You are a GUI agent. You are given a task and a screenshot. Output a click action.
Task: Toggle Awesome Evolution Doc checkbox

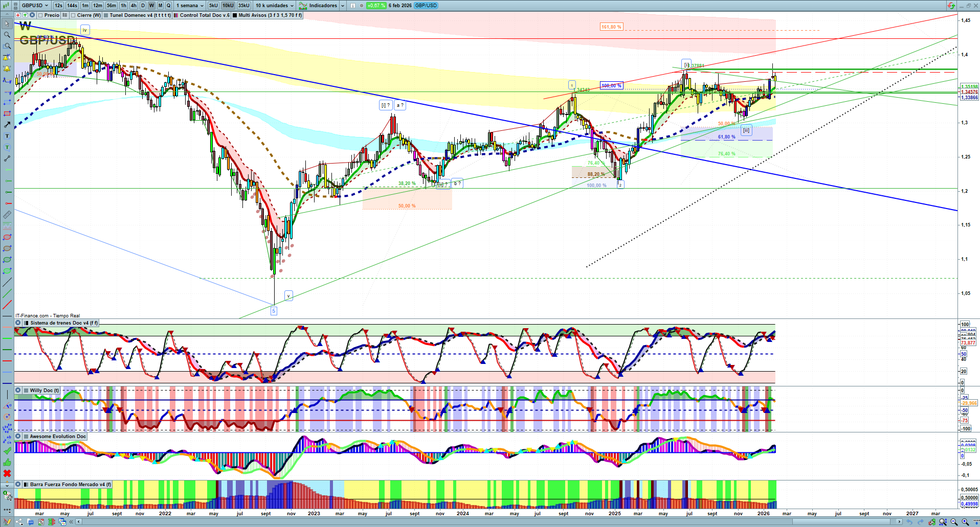click(26, 437)
